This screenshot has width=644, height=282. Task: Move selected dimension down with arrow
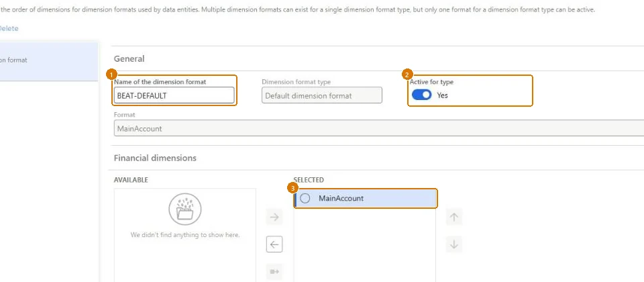tap(454, 244)
